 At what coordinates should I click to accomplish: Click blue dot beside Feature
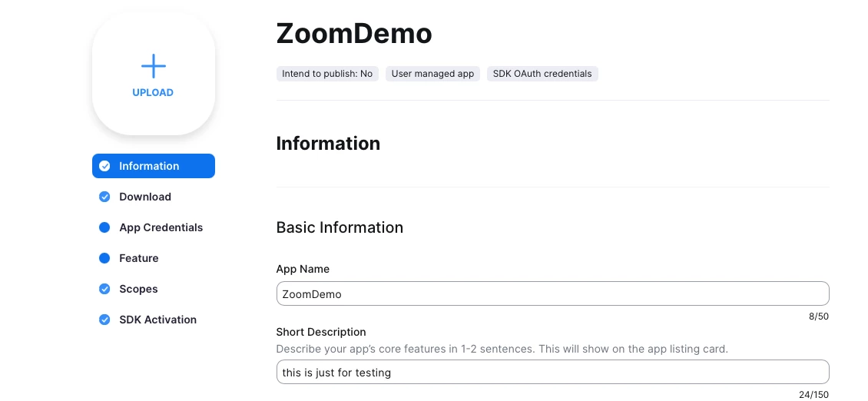104,258
